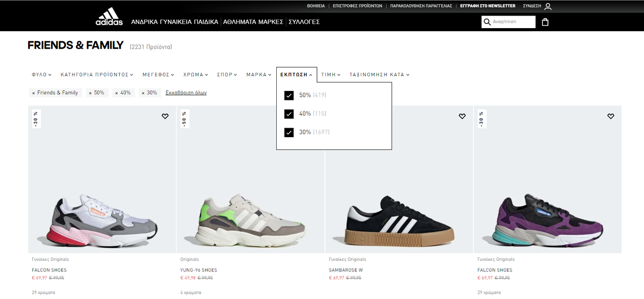
Task: Click the user account icon
Action: [548, 7]
